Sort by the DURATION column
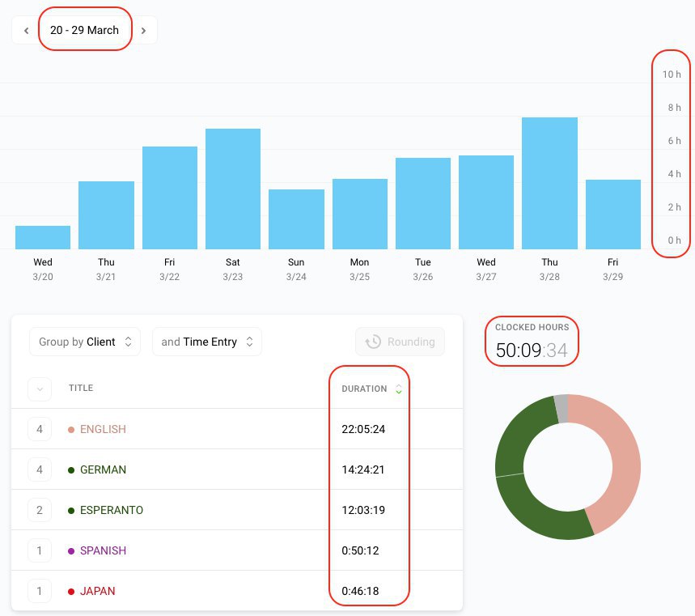Image resolution: width=695 pixels, height=616 pixels. pyautogui.click(x=371, y=389)
